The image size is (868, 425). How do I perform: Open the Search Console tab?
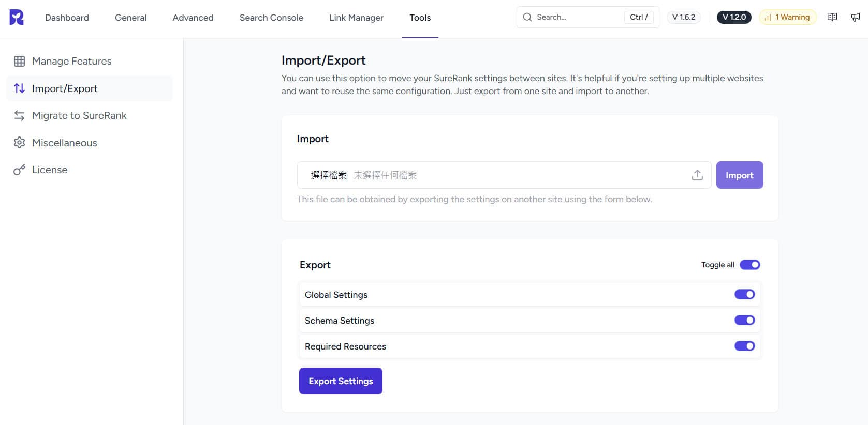[x=271, y=18]
